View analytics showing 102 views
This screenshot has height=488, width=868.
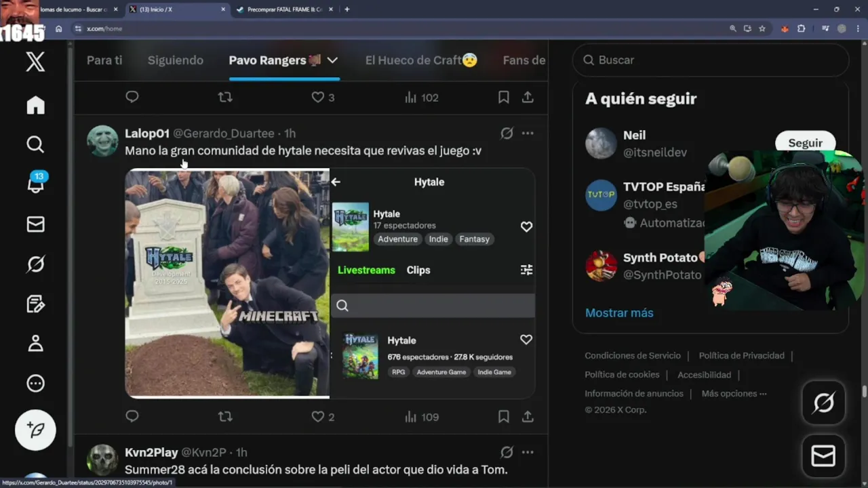click(x=422, y=97)
